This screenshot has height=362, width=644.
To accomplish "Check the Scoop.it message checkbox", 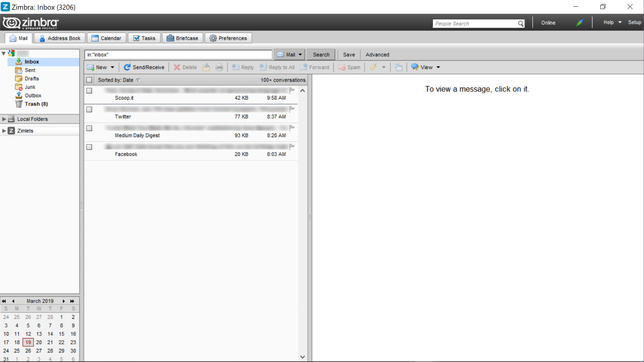I will coord(89,91).
